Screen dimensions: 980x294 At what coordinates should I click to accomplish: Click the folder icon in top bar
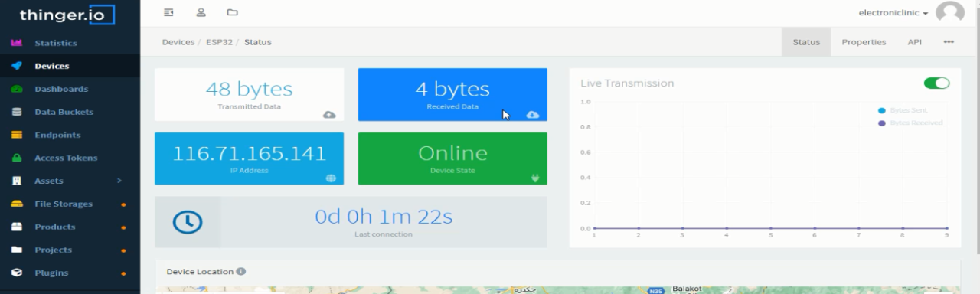coord(232,12)
